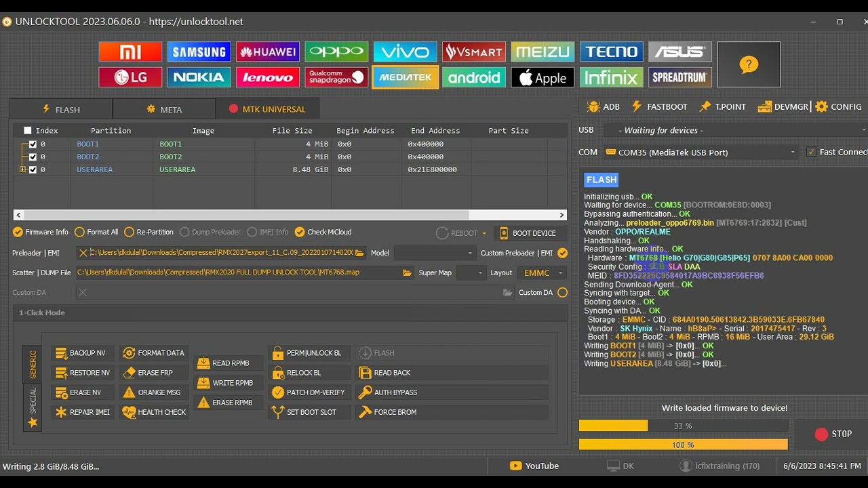Viewport: 868px width, 488px height.
Task: Choose the Infinix brand logo
Action: tap(612, 77)
